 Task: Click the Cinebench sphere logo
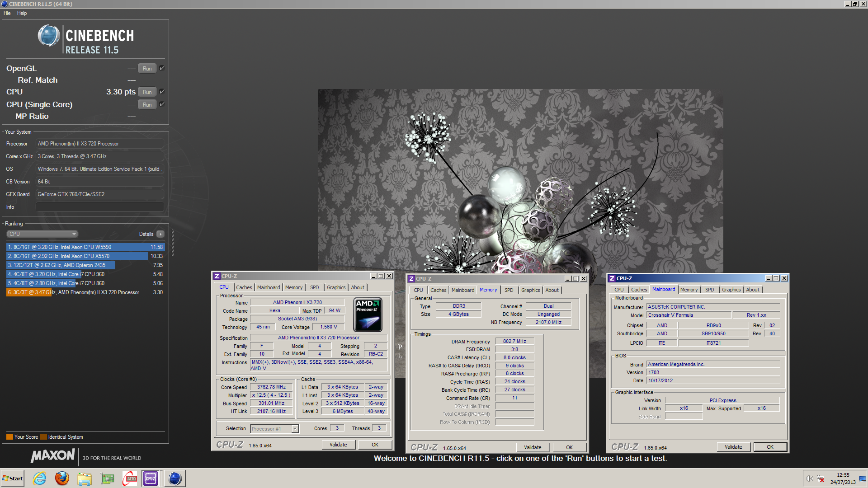48,36
